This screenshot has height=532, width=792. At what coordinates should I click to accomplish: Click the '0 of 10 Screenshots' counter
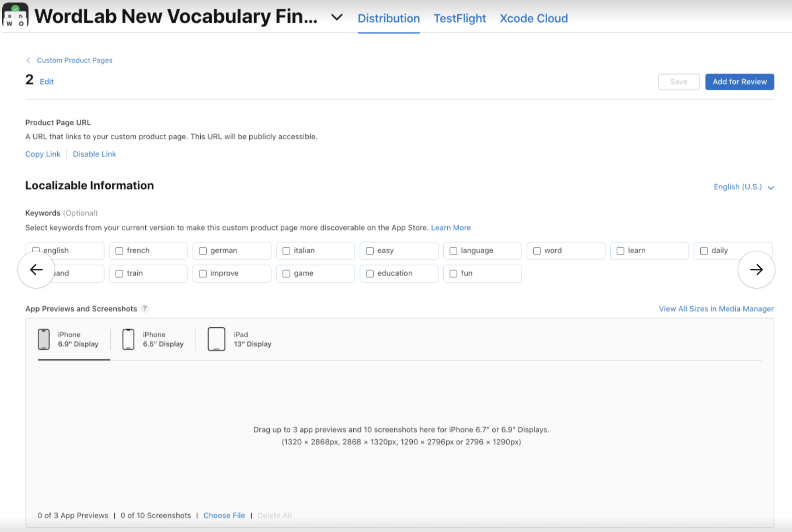click(x=156, y=516)
